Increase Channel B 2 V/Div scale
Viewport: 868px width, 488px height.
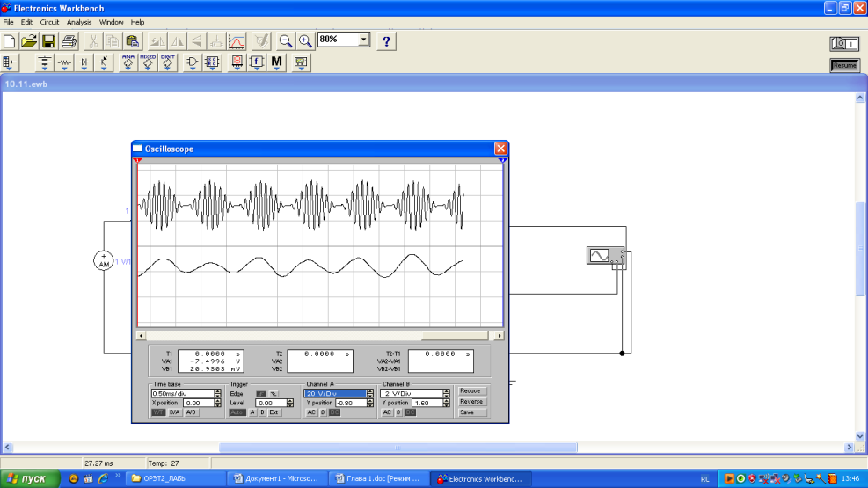446,391
